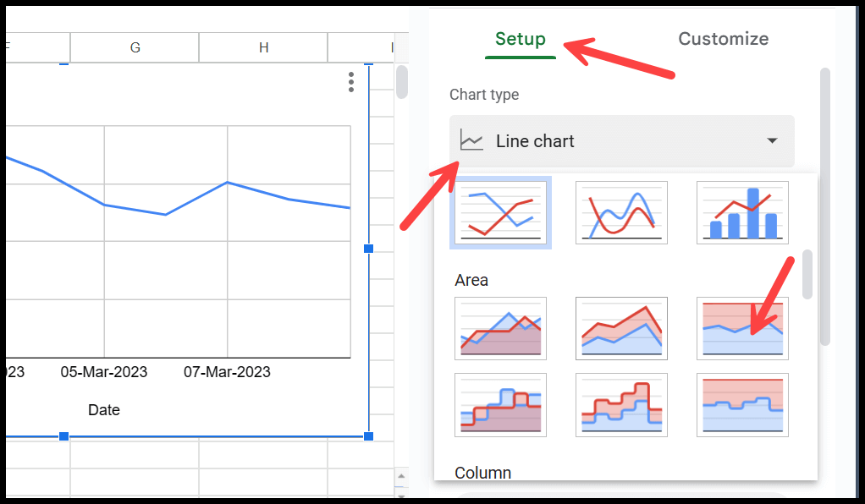
Task: Pick the 100% stacked stepped area chart
Action: click(x=742, y=405)
